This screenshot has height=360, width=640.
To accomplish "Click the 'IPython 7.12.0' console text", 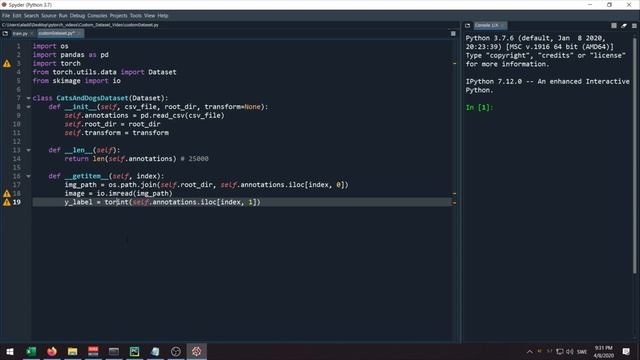I will (x=493, y=81).
